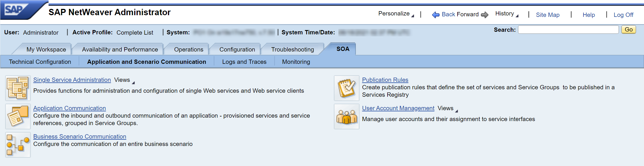Click the gray Forward arrow icon
The width and height of the screenshot is (644, 166).
tap(485, 15)
